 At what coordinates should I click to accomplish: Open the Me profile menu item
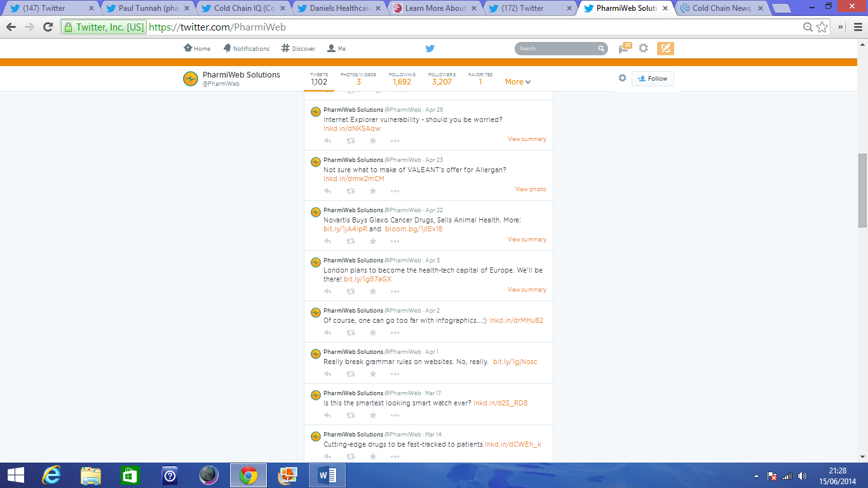click(336, 48)
